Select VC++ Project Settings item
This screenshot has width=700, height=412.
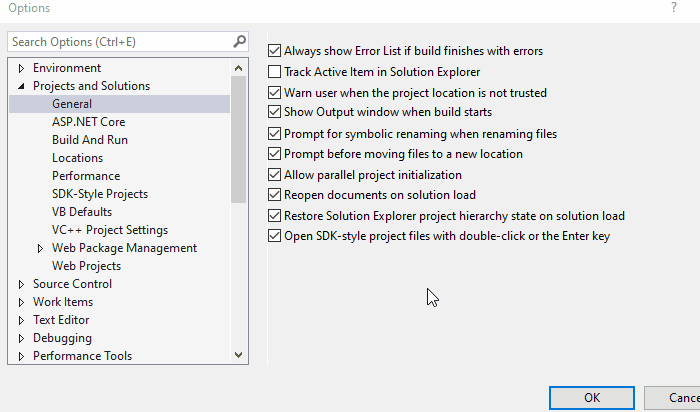(x=110, y=230)
